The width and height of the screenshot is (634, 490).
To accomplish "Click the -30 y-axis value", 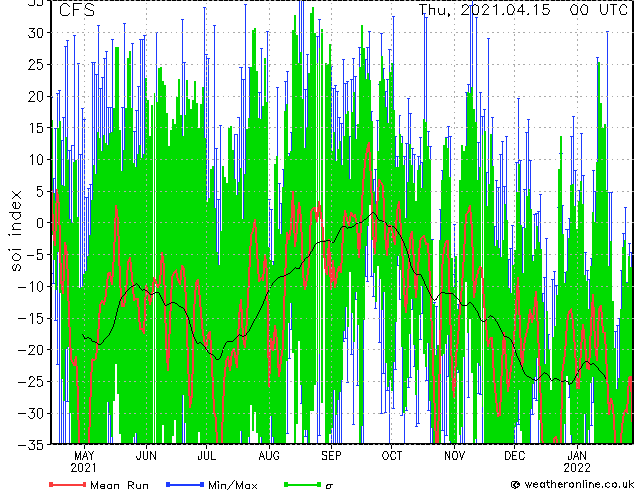I will 32,413.
